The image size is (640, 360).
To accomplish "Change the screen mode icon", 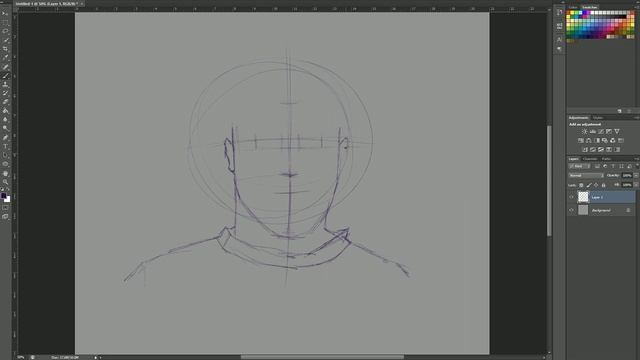I will [5, 217].
